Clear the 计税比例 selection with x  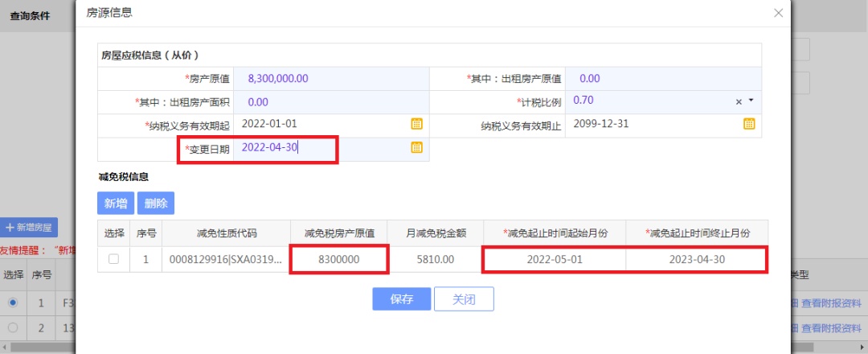click(739, 102)
